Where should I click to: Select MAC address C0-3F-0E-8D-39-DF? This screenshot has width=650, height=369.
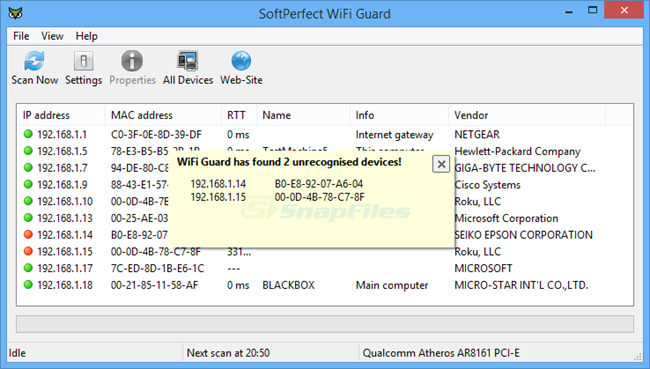coord(156,134)
